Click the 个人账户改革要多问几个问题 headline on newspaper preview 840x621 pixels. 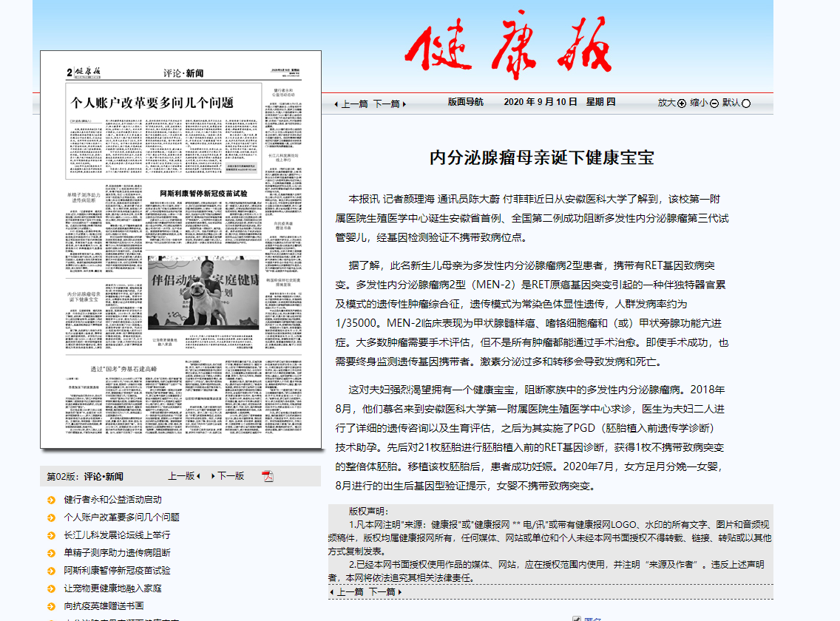152,103
